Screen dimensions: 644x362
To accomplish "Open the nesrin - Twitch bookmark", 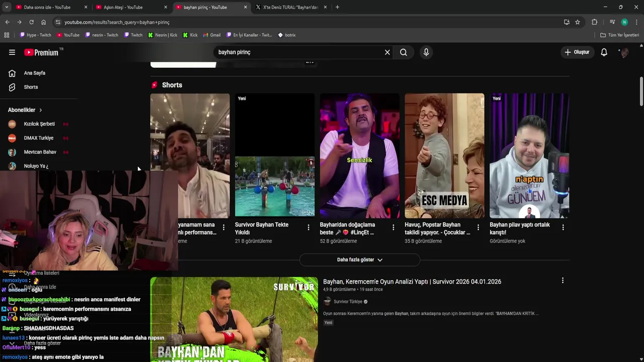I will point(102,35).
